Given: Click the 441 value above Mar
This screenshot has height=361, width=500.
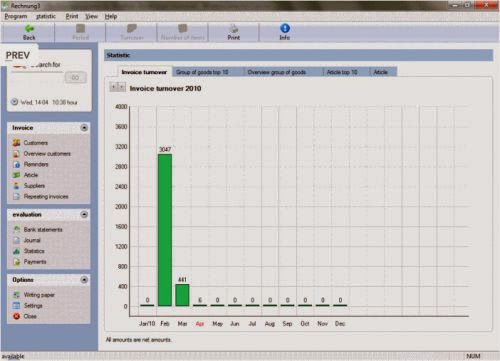Looking at the screenshot, I should pos(182,279).
